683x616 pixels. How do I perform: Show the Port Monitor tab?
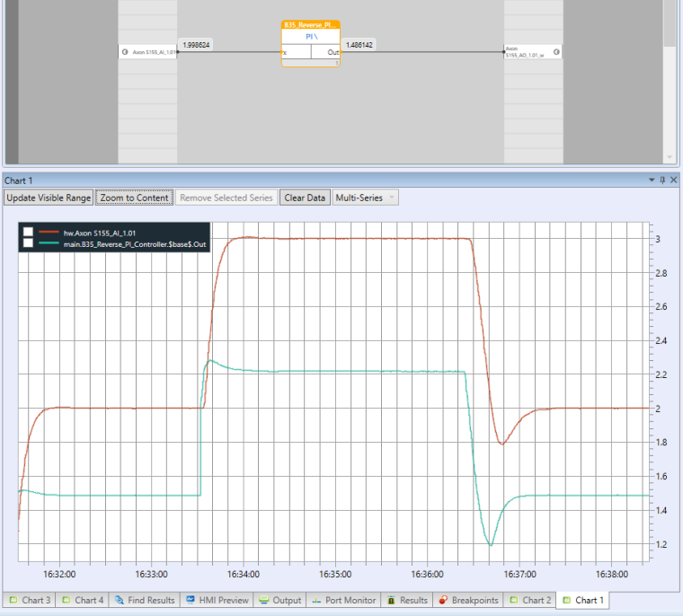[x=344, y=600]
